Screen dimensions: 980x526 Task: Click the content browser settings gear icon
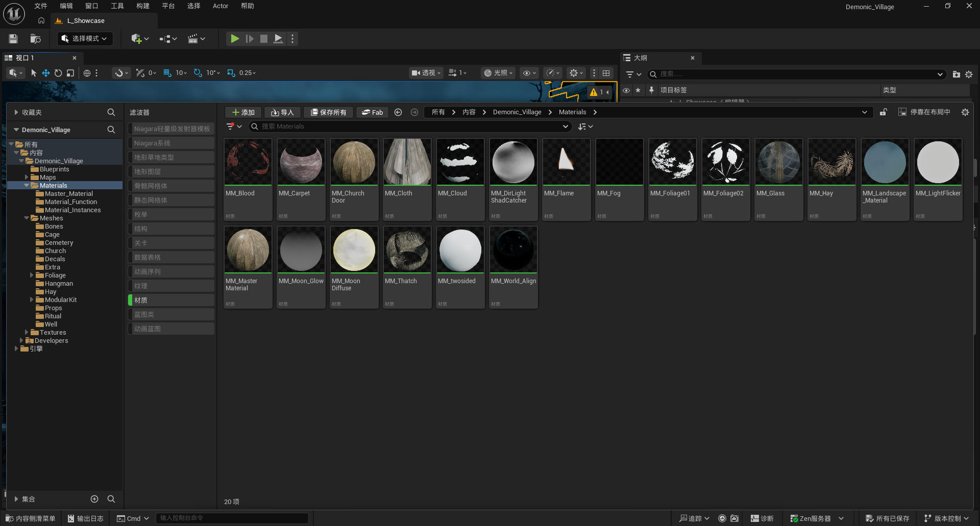coord(965,112)
